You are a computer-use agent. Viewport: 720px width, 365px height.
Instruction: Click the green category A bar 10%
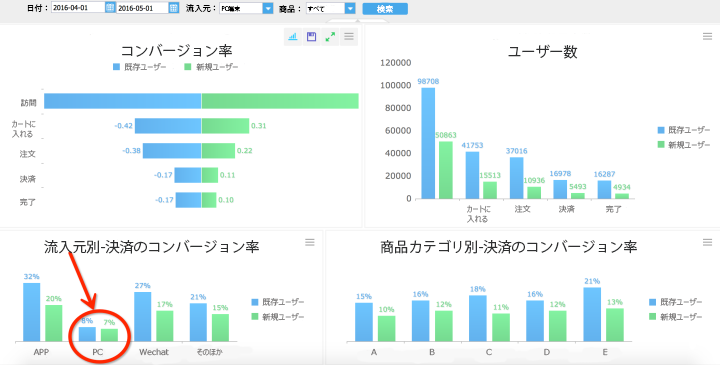pos(387,329)
